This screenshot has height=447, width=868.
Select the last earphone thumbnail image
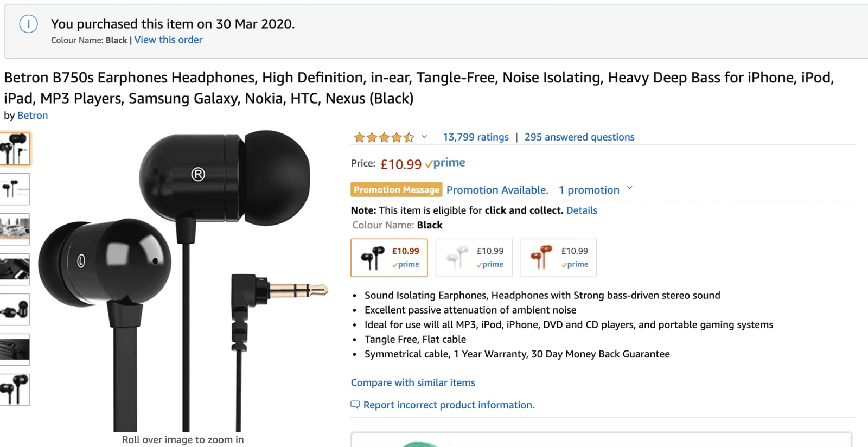click(15, 389)
